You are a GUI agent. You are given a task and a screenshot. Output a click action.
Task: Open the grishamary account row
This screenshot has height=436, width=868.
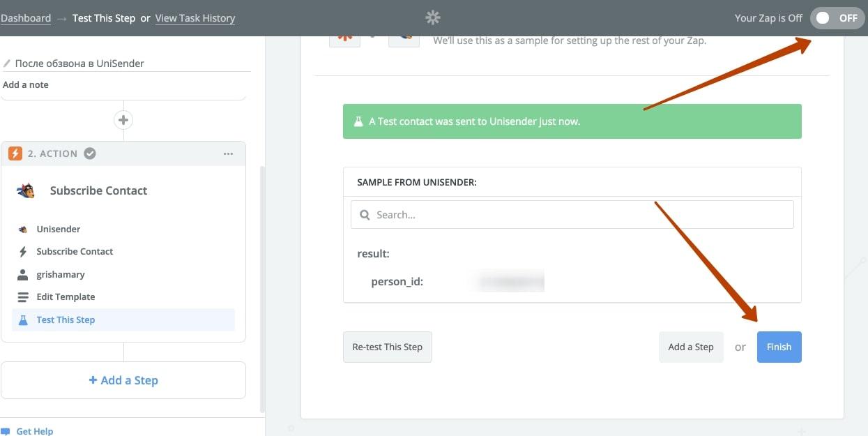point(123,274)
